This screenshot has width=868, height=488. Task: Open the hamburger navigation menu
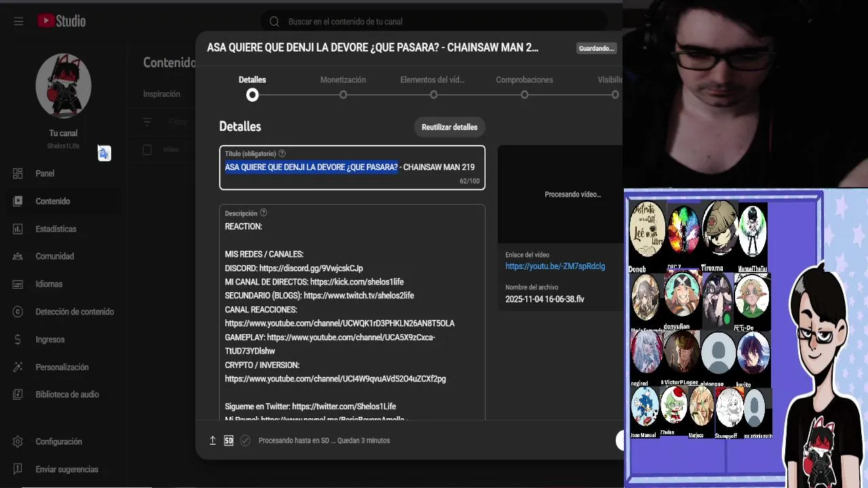[18, 21]
